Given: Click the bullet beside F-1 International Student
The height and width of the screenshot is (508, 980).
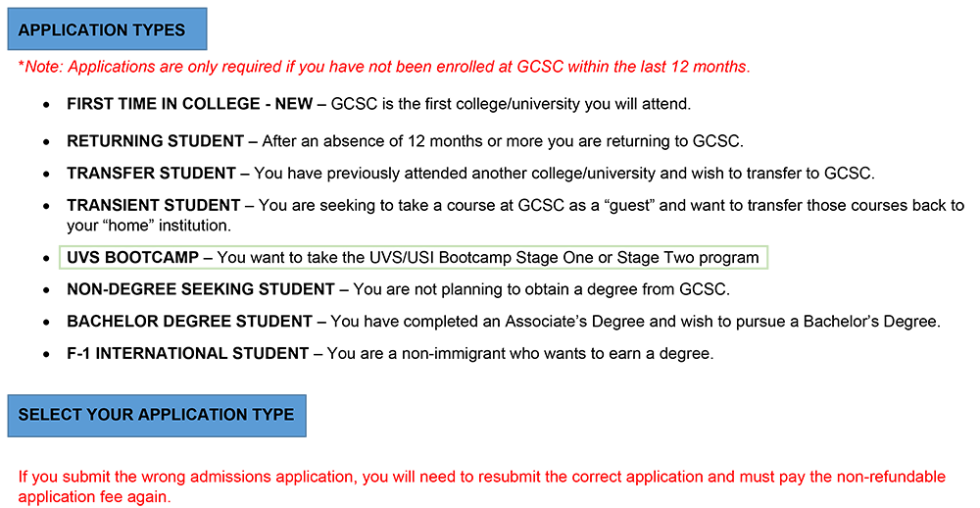Looking at the screenshot, I should [47, 354].
